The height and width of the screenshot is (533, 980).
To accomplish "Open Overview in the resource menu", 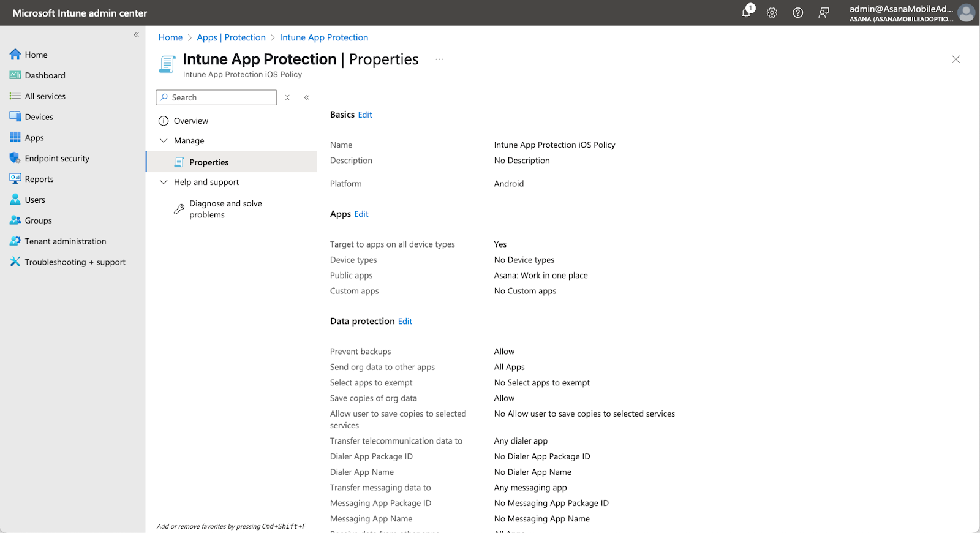I will [x=190, y=121].
